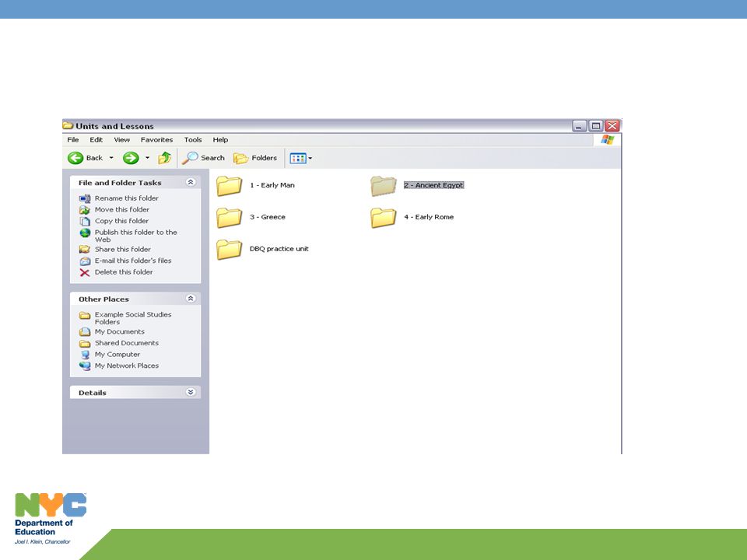Viewport: 747px width, 560px height.
Task: Open the My Computer link
Action: click(117, 355)
